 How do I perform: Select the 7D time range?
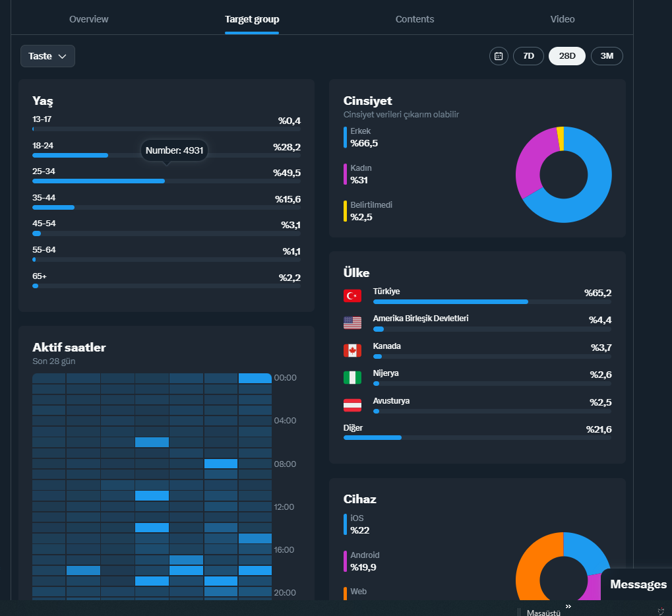point(528,56)
